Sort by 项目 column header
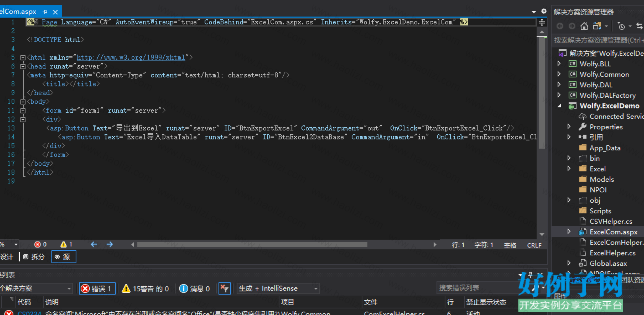 288,302
